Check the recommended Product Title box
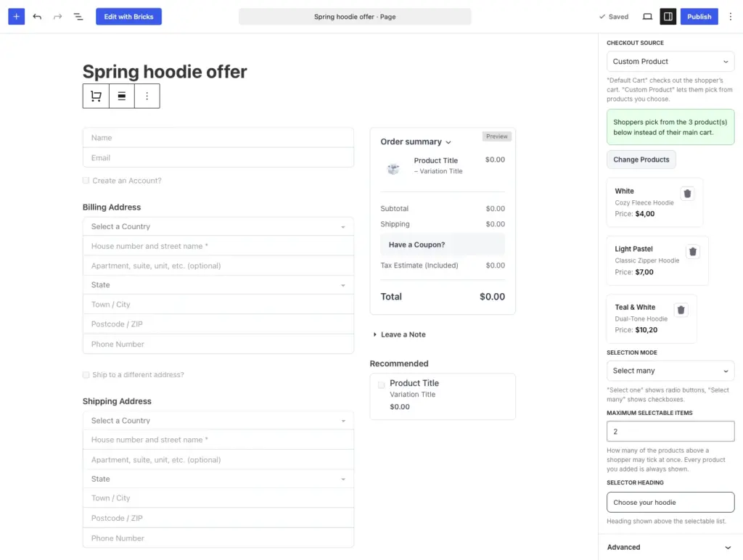 tap(381, 384)
